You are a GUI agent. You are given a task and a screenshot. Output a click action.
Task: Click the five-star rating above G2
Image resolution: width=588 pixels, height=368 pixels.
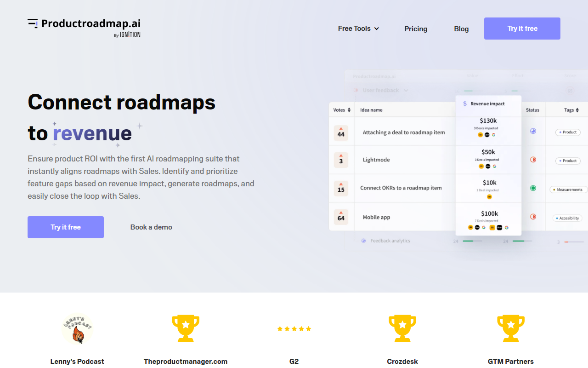294,329
